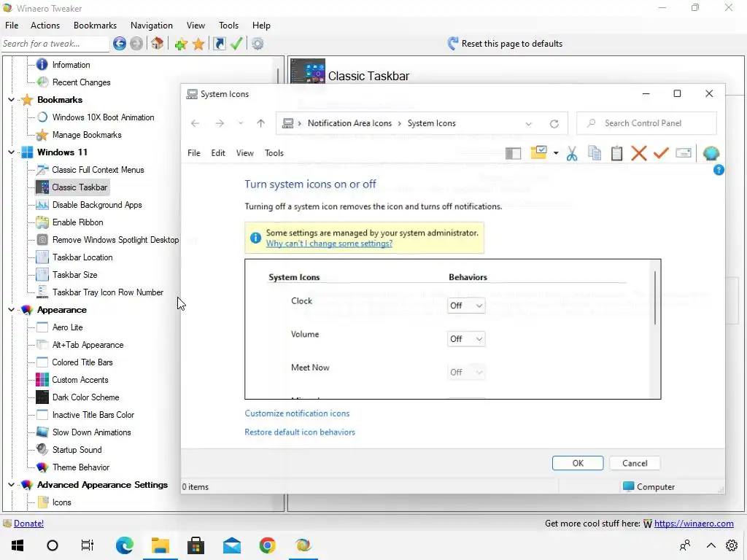747x560 pixels.
Task: Open the winaero.com link
Action: (x=694, y=524)
